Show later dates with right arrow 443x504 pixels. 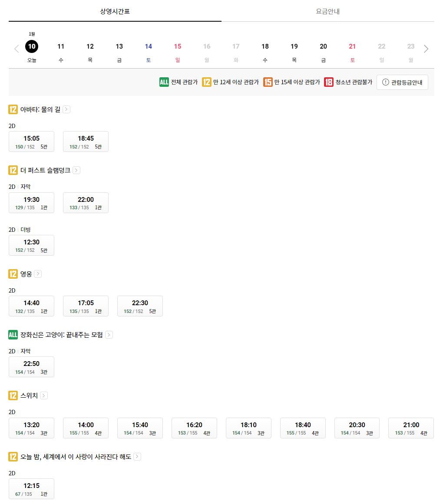click(426, 49)
